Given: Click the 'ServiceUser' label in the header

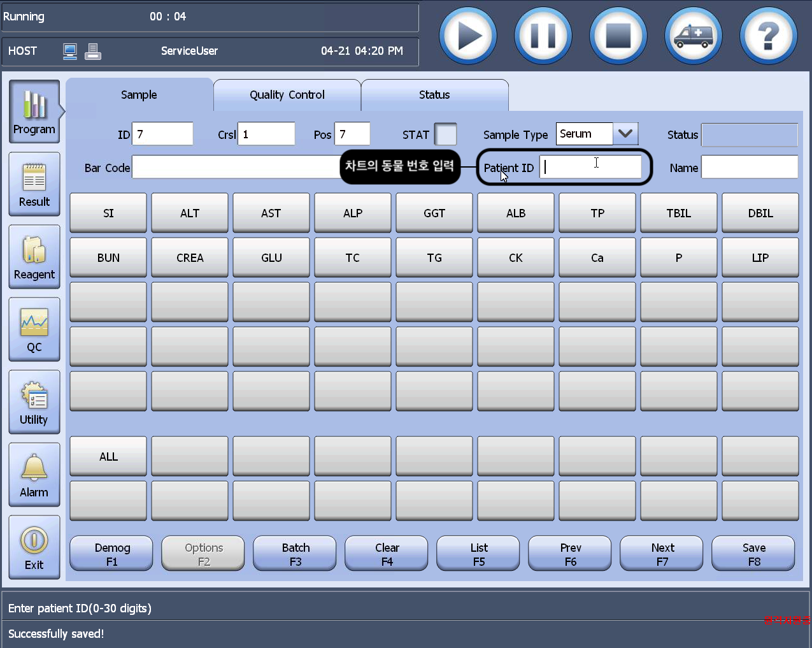Looking at the screenshot, I should 189,51.
